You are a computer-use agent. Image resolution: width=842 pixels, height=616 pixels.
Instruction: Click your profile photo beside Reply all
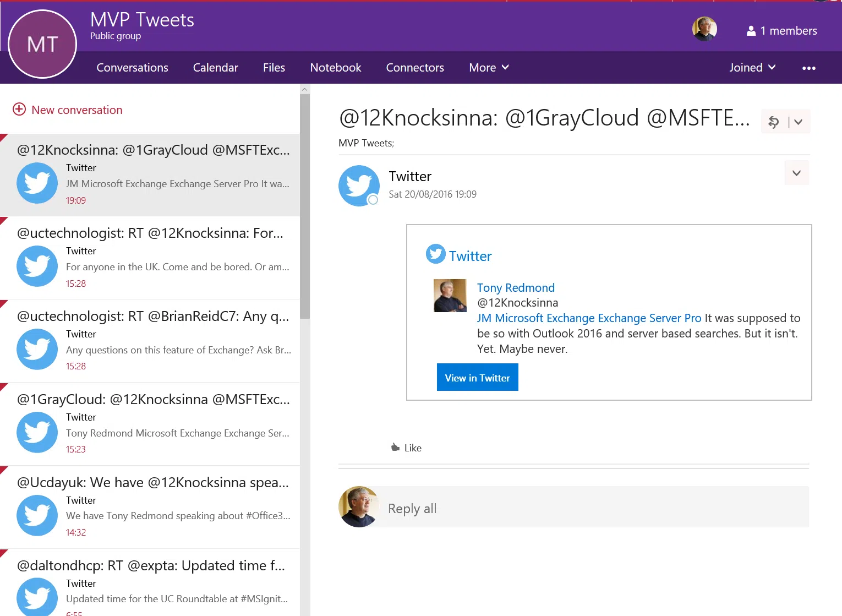point(359,507)
